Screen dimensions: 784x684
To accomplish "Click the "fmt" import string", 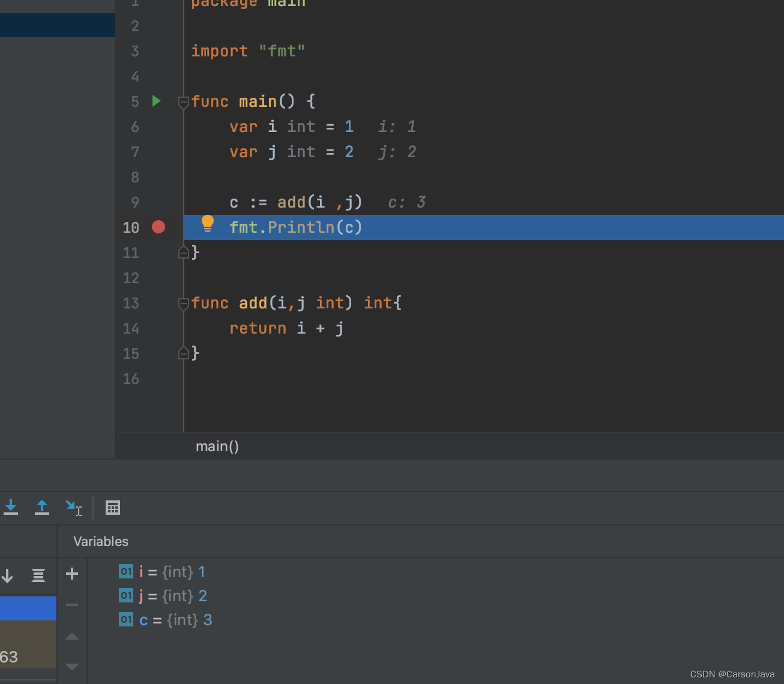I will [x=282, y=51].
